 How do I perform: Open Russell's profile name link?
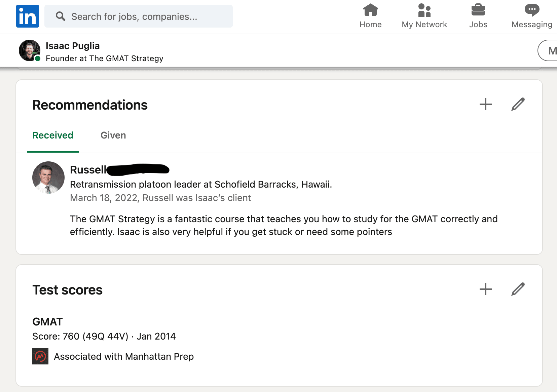88,170
